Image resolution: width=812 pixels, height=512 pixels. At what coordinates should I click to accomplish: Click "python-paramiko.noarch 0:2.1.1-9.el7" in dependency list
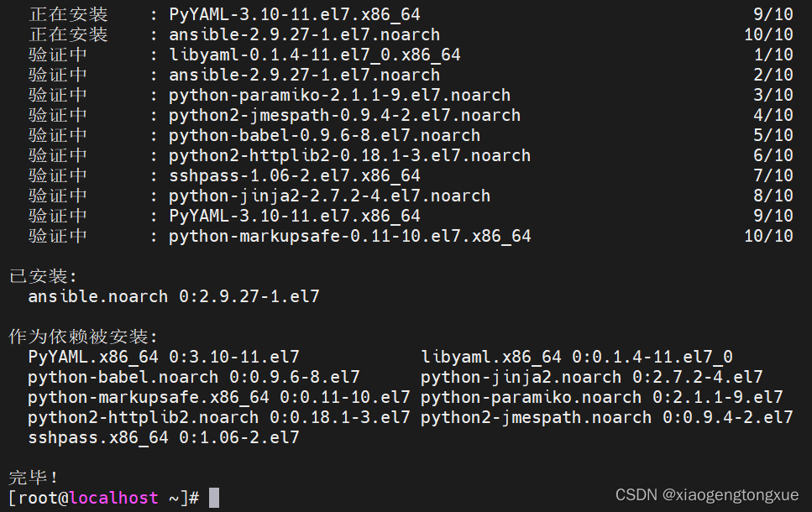pos(602,397)
